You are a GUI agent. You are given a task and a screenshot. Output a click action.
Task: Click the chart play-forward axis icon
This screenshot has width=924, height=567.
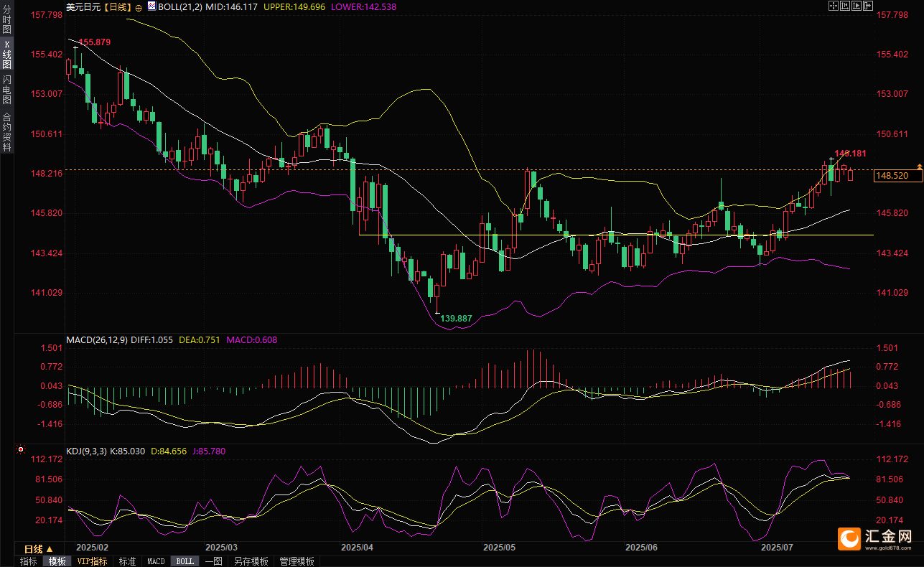click(x=856, y=6)
